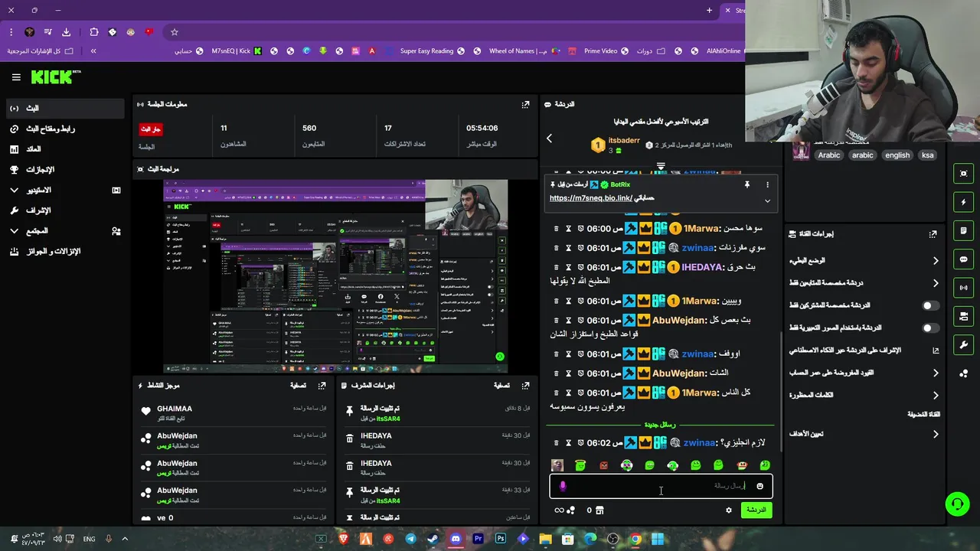Focus the إرسال رسالة message field
This screenshot has height=551, width=980.
[x=661, y=486]
